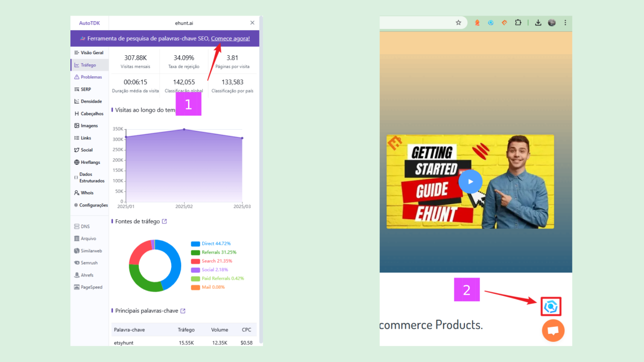Bookmark this page with the star icon
644x362 pixels.
[458, 23]
